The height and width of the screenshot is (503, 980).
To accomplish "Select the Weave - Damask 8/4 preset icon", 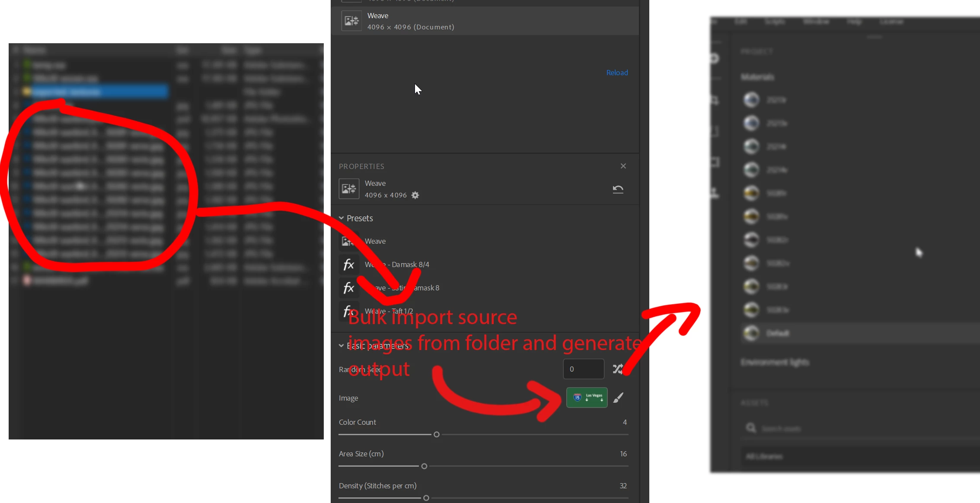I will click(349, 264).
